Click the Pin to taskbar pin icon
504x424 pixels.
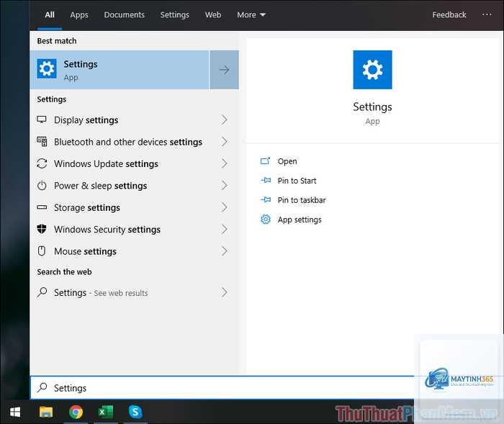pyautogui.click(x=266, y=200)
